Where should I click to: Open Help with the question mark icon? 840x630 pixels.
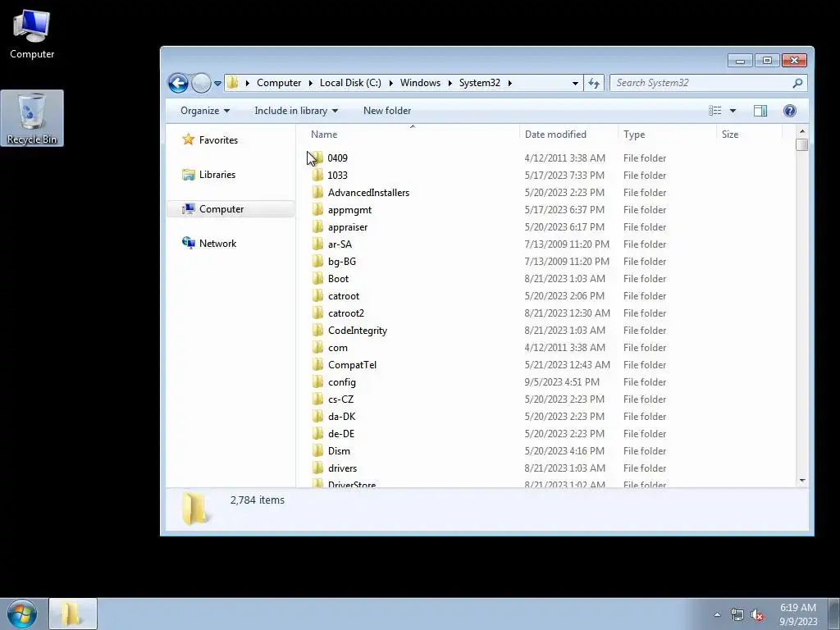pyautogui.click(x=790, y=111)
